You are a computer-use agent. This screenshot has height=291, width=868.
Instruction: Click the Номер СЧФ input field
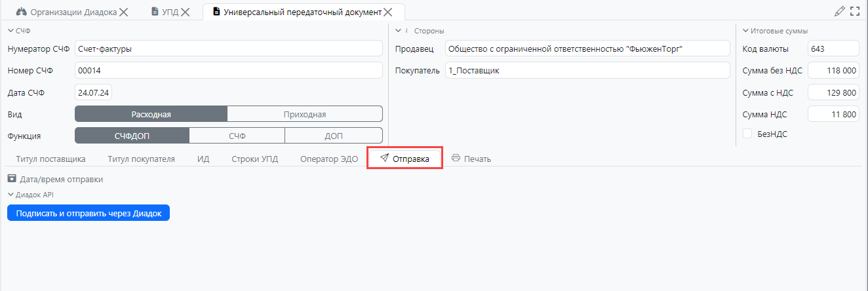[228, 70]
